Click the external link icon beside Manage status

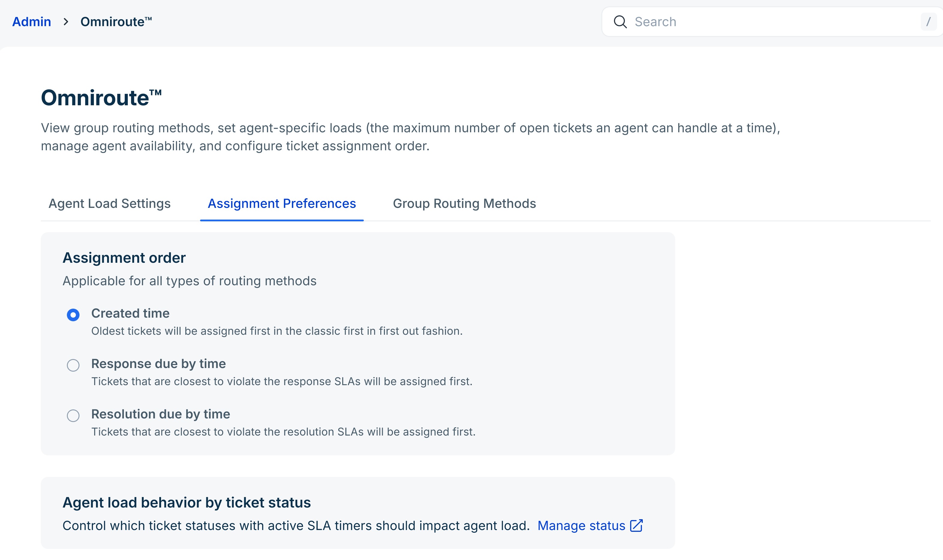pos(636,526)
